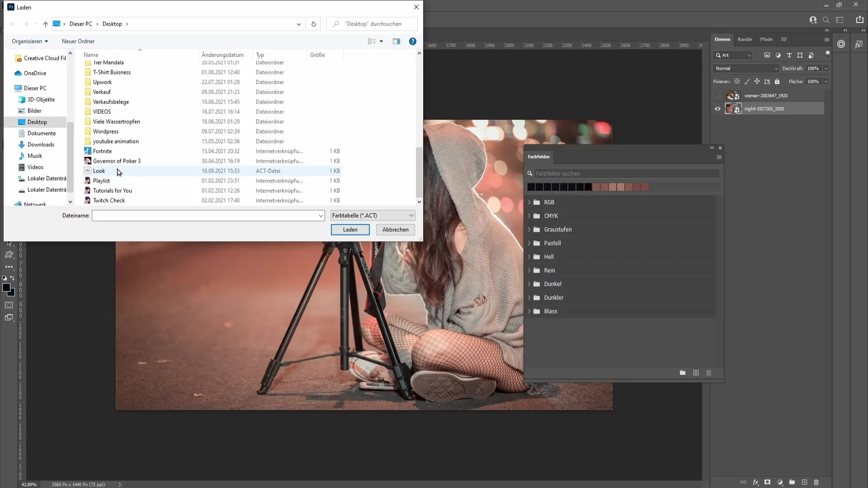Delete layer trash icon in Layers panel
This screenshot has height=488, width=868.
point(816,482)
